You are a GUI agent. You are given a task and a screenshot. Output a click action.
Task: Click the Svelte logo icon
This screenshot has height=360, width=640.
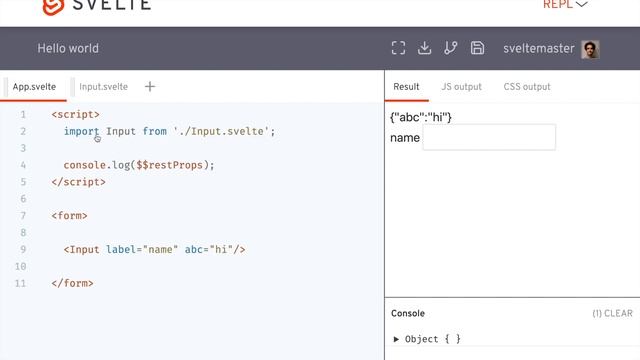tap(53, 6)
